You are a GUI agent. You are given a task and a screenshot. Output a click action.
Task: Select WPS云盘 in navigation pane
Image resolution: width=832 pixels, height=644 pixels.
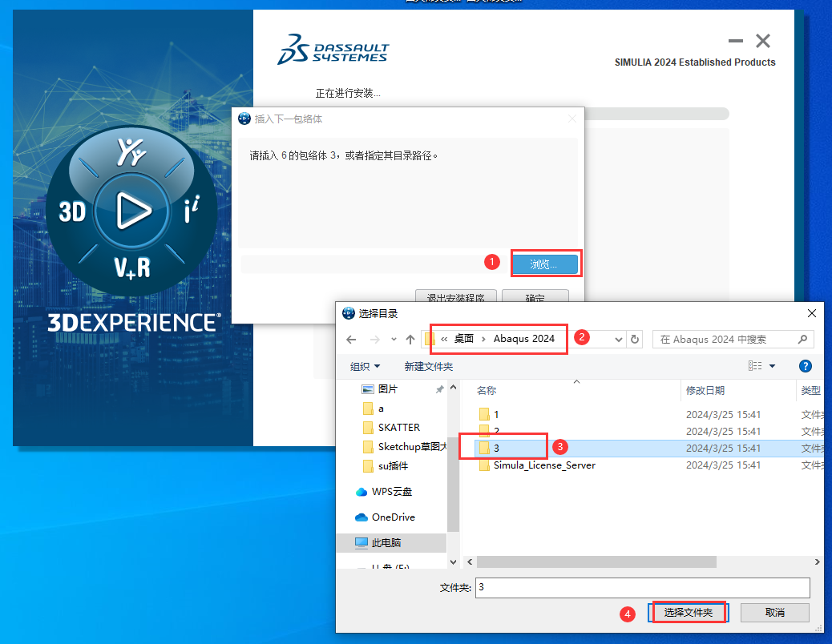tap(392, 491)
